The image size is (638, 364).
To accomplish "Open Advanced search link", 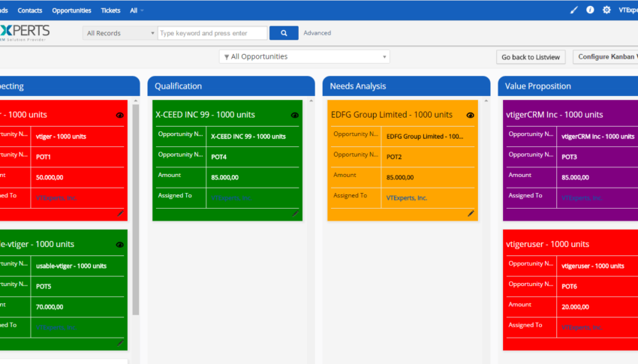I will click(x=317, y=33).
